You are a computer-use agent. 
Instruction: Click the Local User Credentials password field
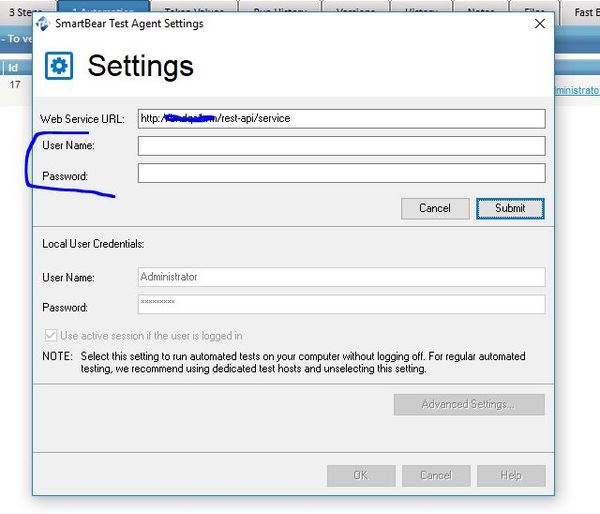[341, 304]
